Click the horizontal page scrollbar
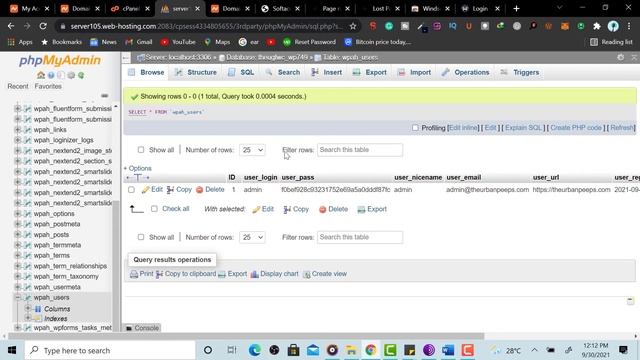 (x=246, y=337)
